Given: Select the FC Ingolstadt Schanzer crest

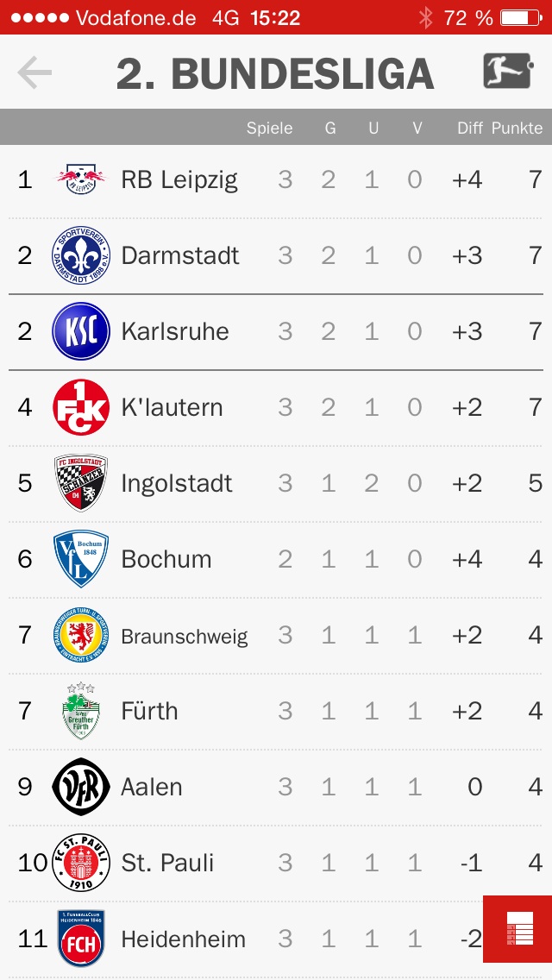Looking at the screenshot, I should pyautogui.click(x=81, y=483).
